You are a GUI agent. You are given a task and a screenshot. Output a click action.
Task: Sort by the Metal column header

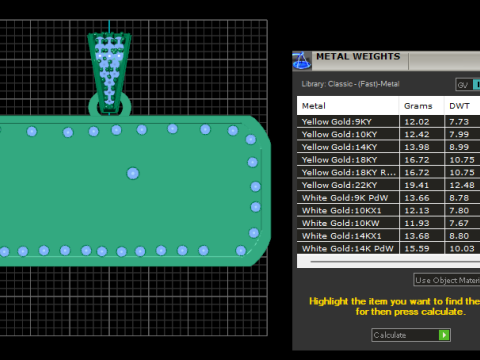pos(348,106)
